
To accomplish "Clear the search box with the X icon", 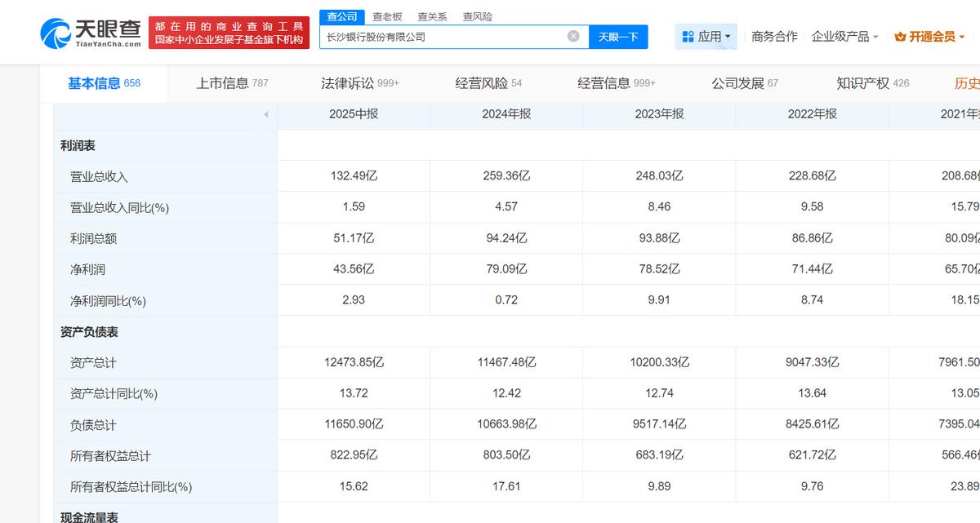I will point(573,36).
